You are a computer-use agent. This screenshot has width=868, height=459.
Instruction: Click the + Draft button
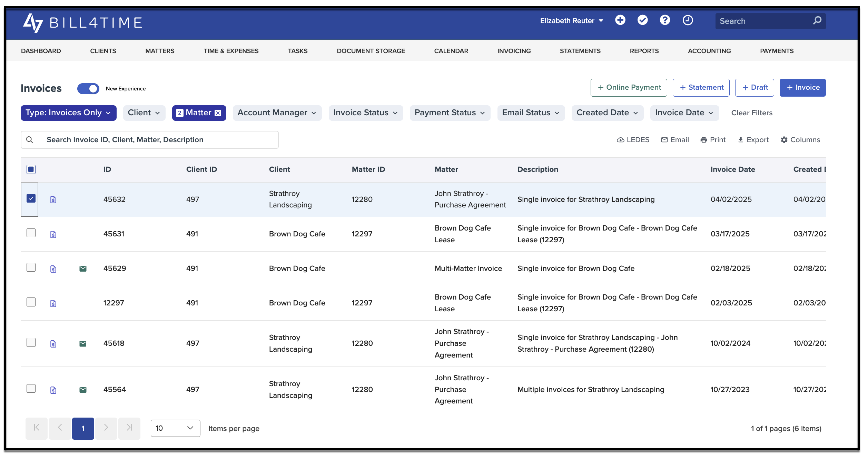point(754,88)
